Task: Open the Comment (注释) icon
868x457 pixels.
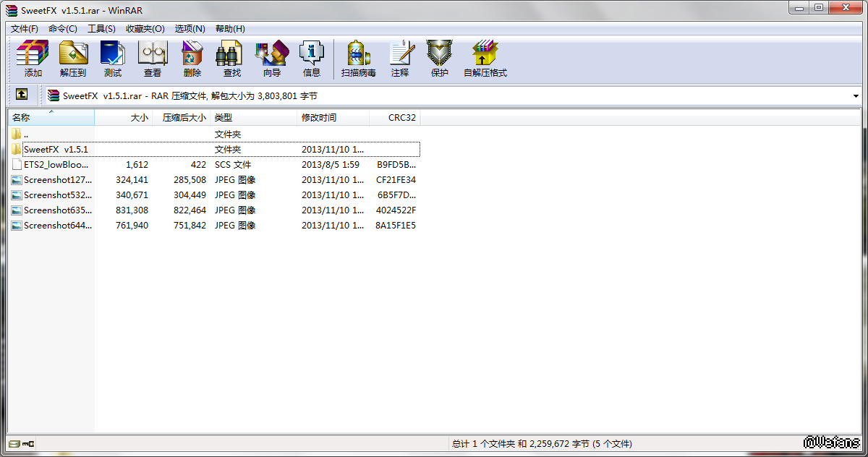Action: [x=400, y=59]
